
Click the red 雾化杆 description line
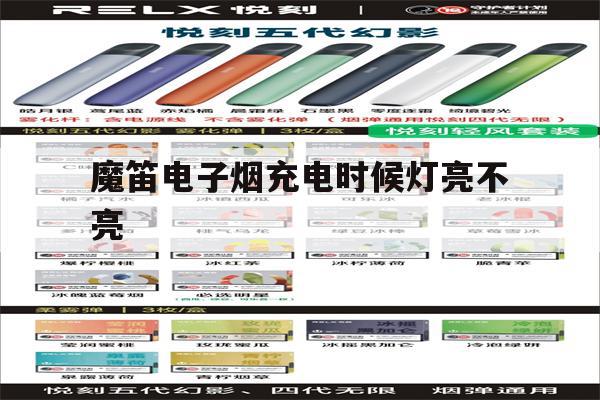[x=292, y=119]
